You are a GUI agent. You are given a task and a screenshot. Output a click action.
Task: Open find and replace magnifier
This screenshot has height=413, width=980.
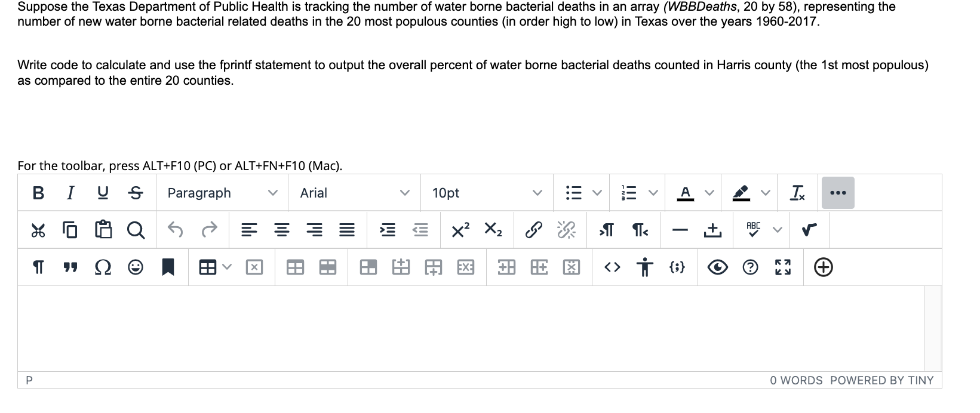pos(136,230)
